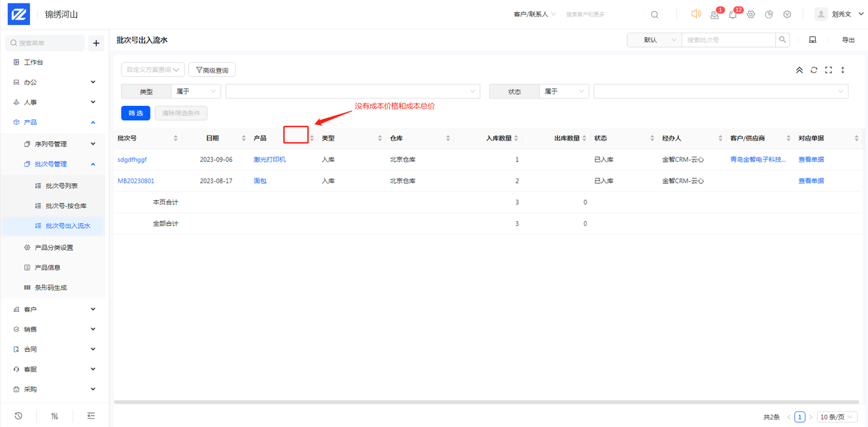
Task: Select 批次号出入流水 menu item
Action: (54, 225)
